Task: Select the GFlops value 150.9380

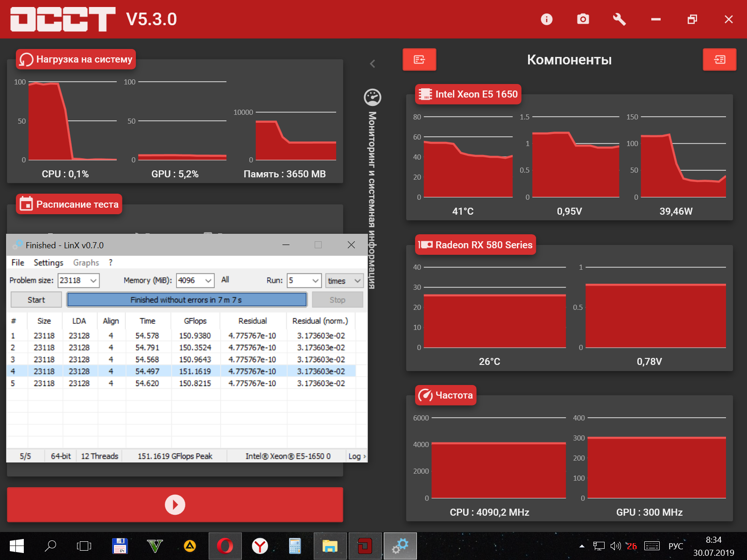Action: [195, 336]
